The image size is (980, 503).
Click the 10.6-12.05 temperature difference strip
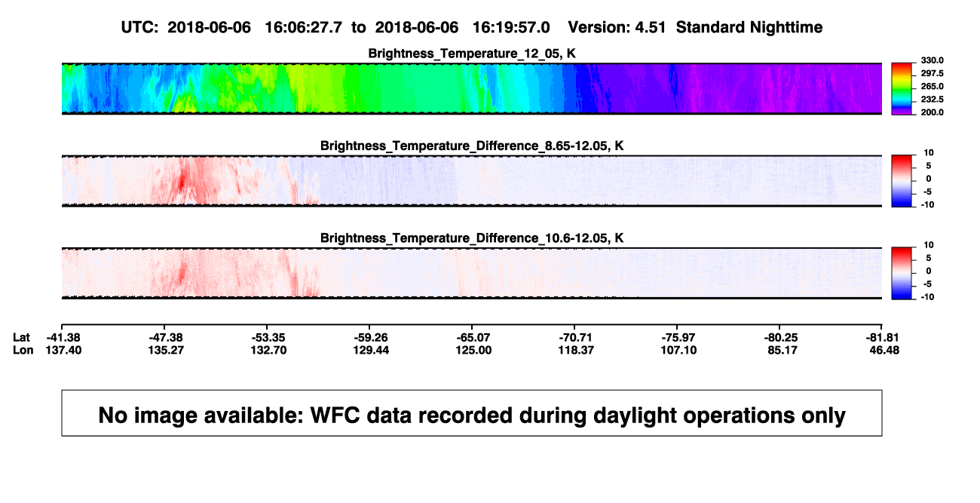pyautogui.click(x=472, y=273)
